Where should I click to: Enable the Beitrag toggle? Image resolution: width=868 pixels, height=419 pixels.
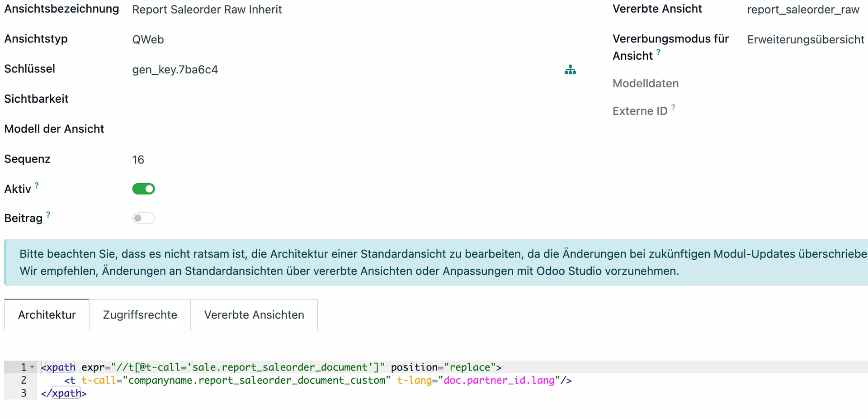[x=143, y=218]
